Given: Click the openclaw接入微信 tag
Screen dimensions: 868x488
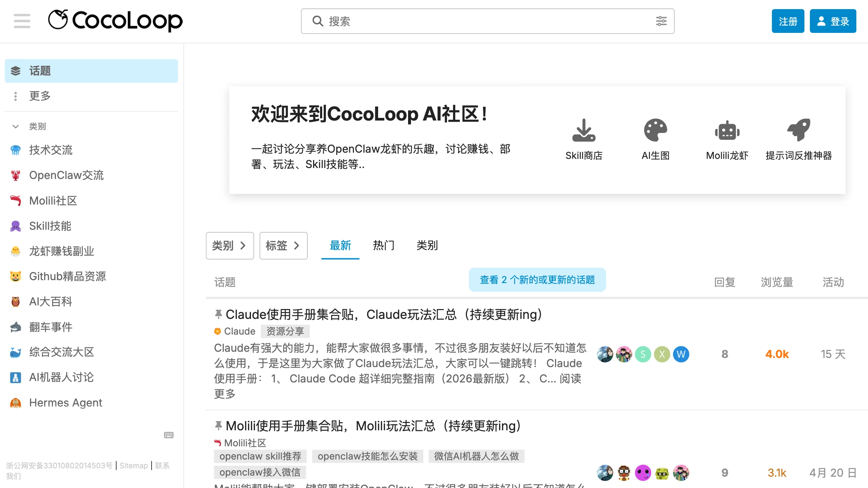Looking at the screenshot, I should pos(260,472).
